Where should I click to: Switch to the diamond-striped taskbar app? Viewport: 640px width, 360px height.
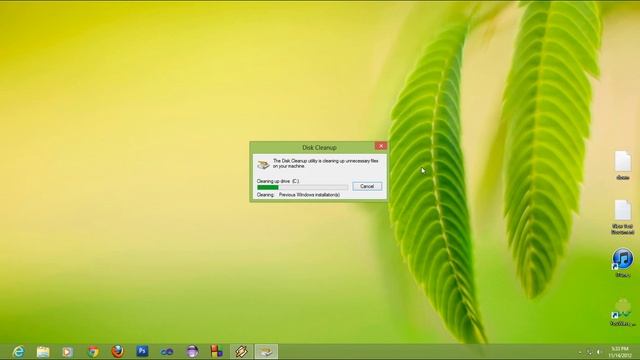(241, 351)
